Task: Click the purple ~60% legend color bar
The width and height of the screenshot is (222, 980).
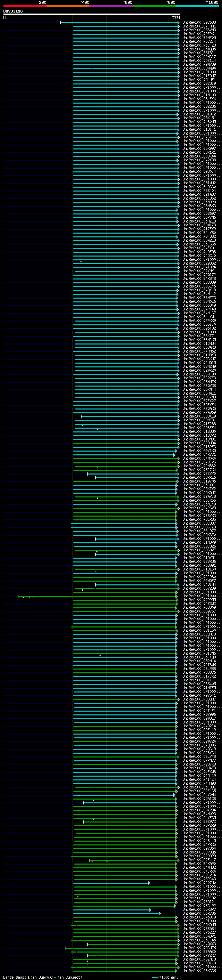Action: coord(111,6)
